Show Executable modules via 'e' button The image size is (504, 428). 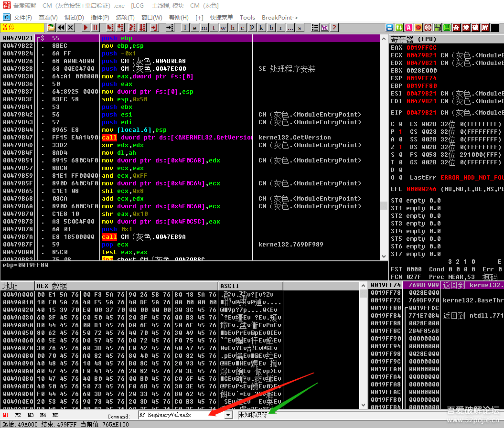(x=195, y=28)
